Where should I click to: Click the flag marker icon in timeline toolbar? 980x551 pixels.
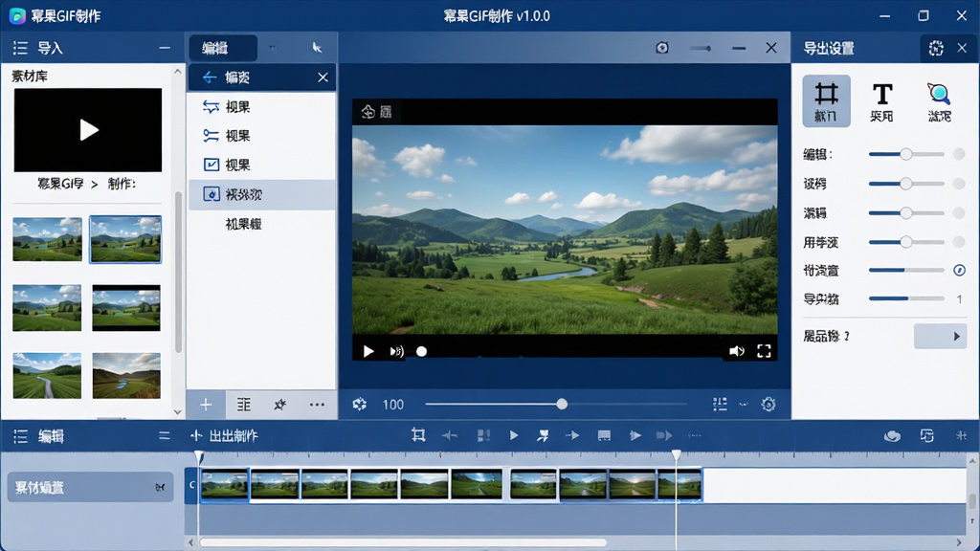543,435
